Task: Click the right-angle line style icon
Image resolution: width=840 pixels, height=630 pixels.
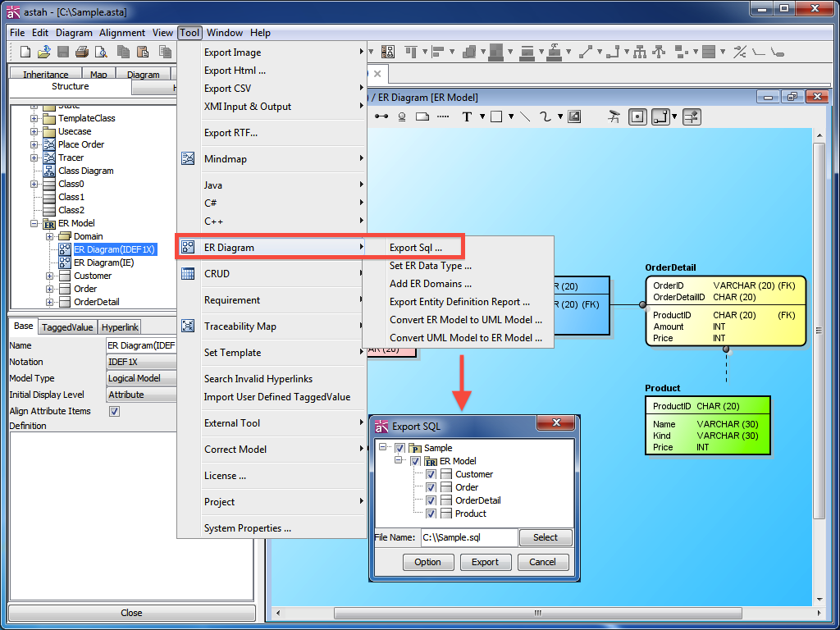Action: [x=613, y=52]
